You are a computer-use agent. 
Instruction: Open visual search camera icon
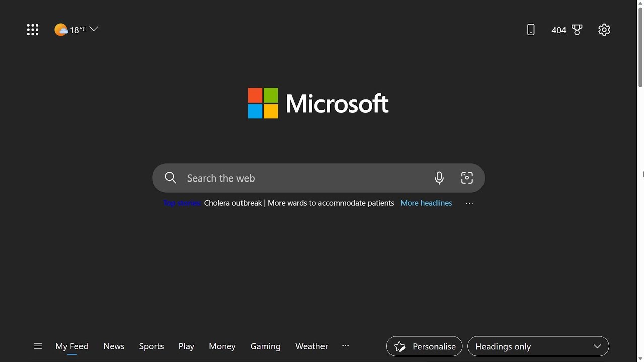point(467,178)
